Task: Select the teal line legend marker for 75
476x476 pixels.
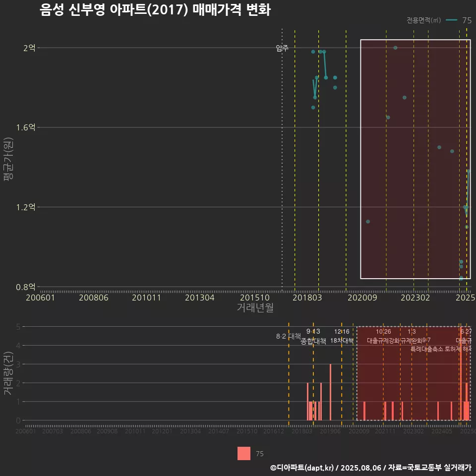Action: click(451, 20)
